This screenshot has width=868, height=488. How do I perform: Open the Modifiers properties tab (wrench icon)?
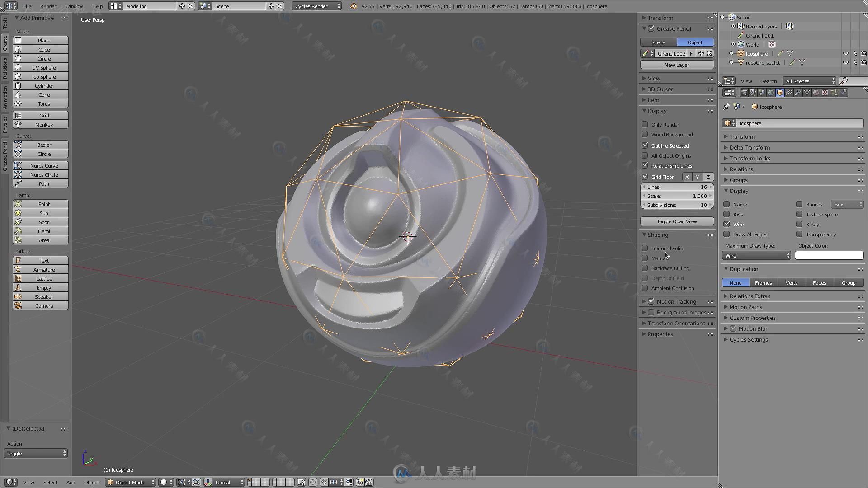(x=798, y=93)
